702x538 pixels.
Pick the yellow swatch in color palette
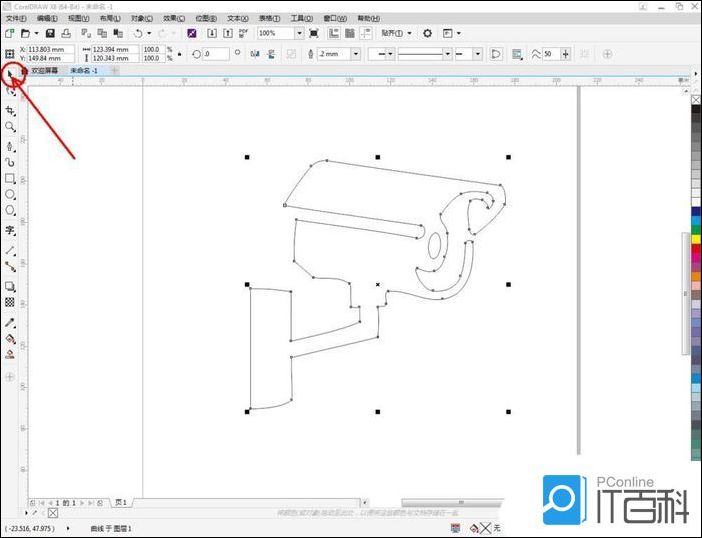(x=695, y=238)
